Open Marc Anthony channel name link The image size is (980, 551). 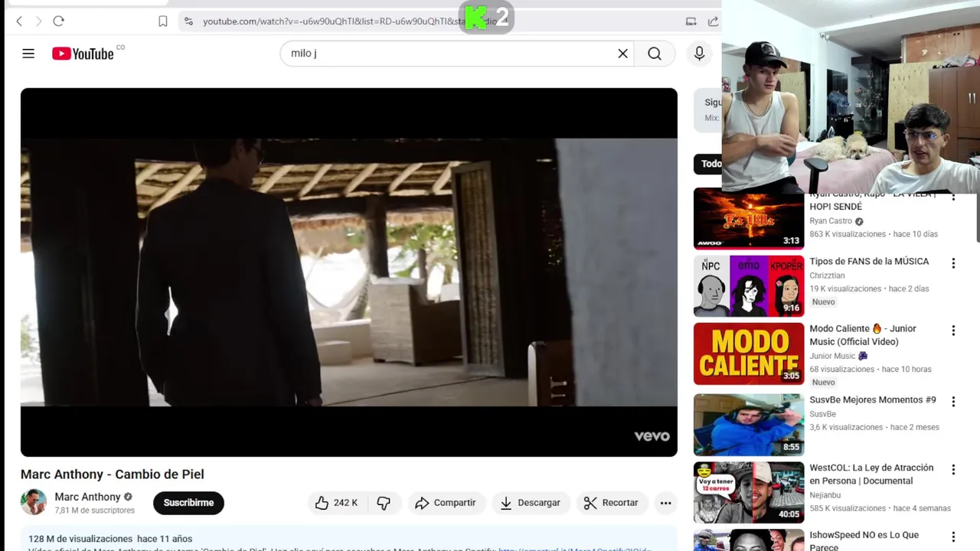pos(87,497)
